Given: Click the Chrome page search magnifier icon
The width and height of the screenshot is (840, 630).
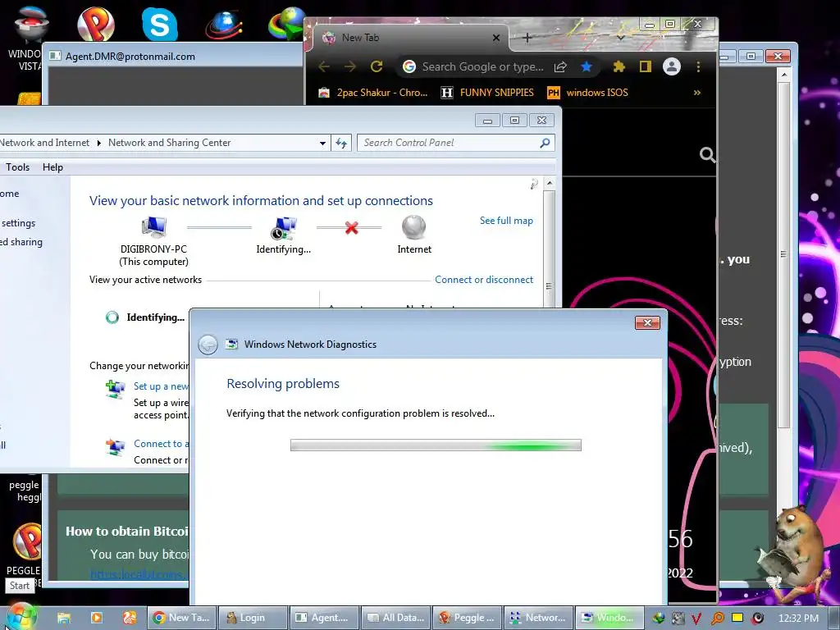Looking at the screenshot, I should pyautogui.click(x=707, y=155).
